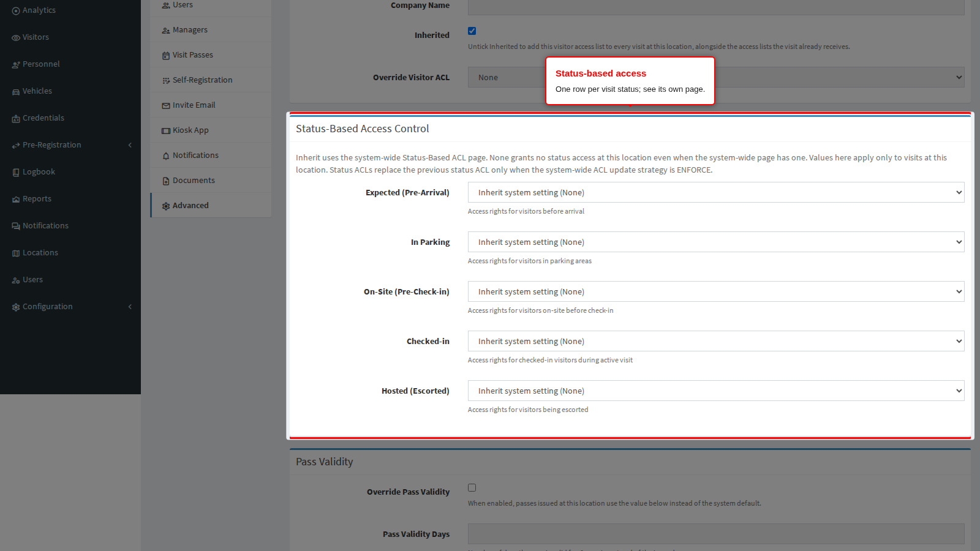
Task: Click 'Access rights for visitors before arrival' text
Action: point(526,211)
